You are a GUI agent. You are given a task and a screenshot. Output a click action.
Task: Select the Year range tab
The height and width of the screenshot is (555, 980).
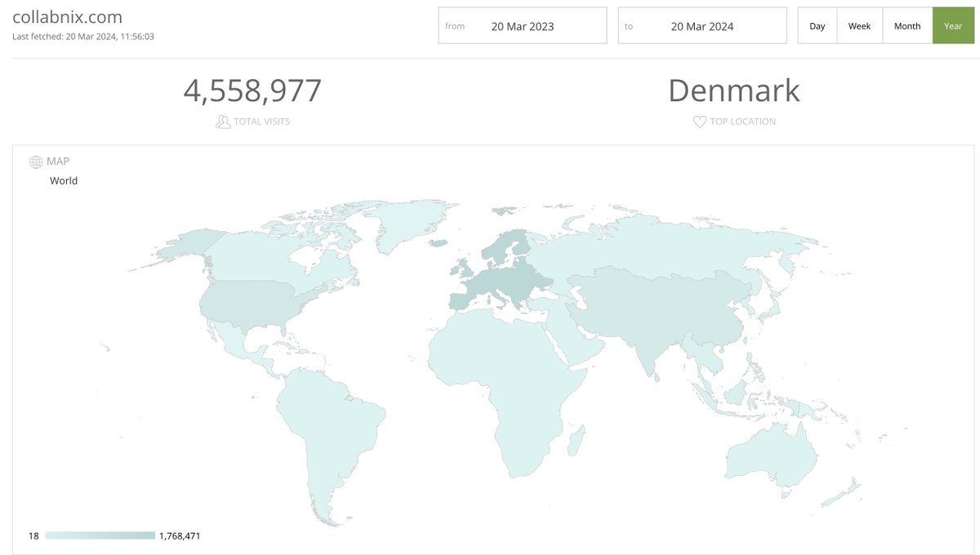click(953, 26)
